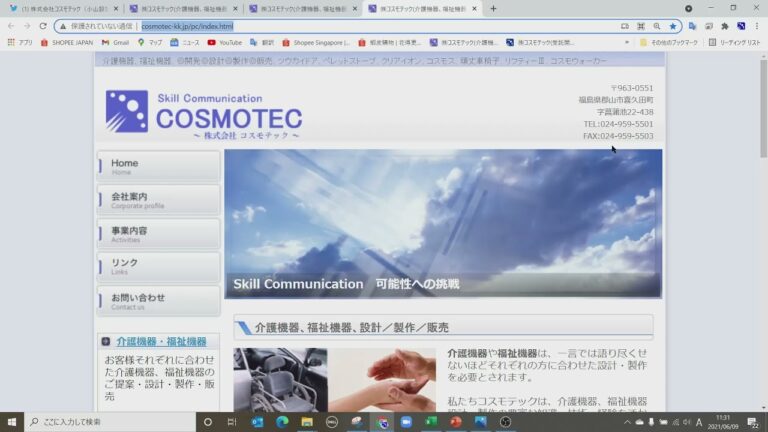
Task: Show hidden system tray icons
Action: [x=627, y=422]
